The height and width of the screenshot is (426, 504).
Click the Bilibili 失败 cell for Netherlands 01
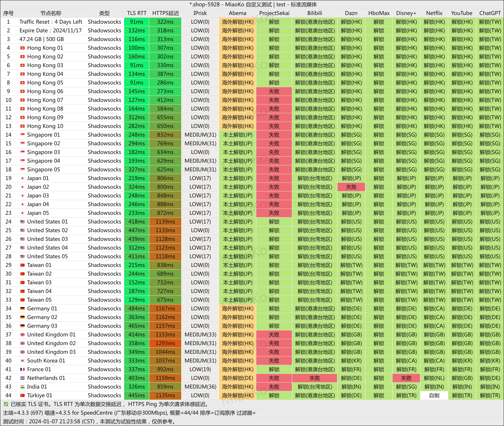pyautogui.click(x=315, y=378)
